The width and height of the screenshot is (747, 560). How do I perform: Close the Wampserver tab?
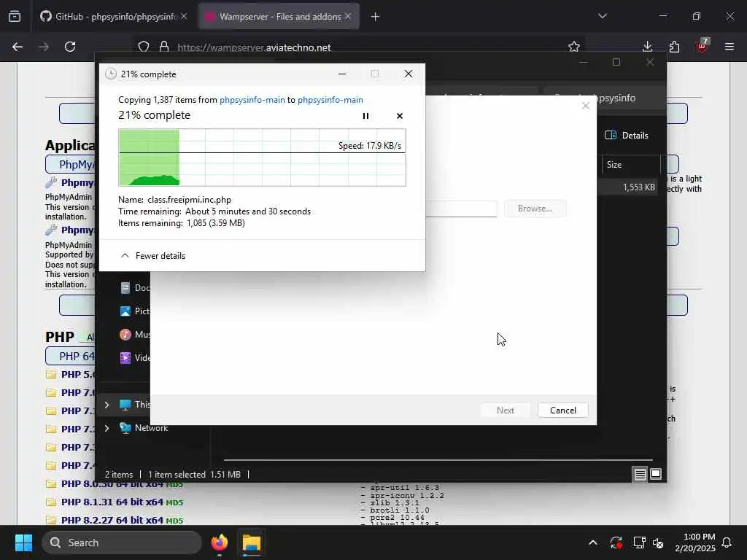(x=348, y=17)
